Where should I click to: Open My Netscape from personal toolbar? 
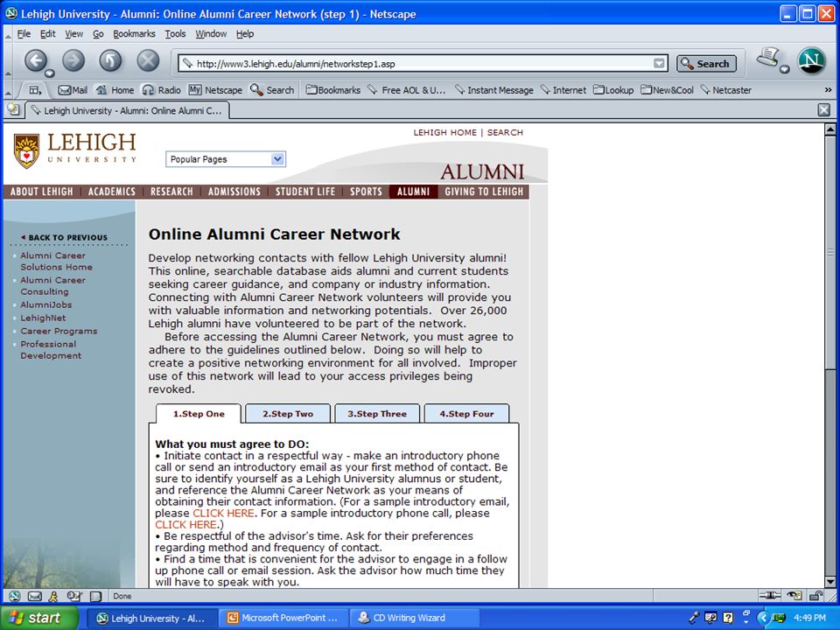pos(215,90)
